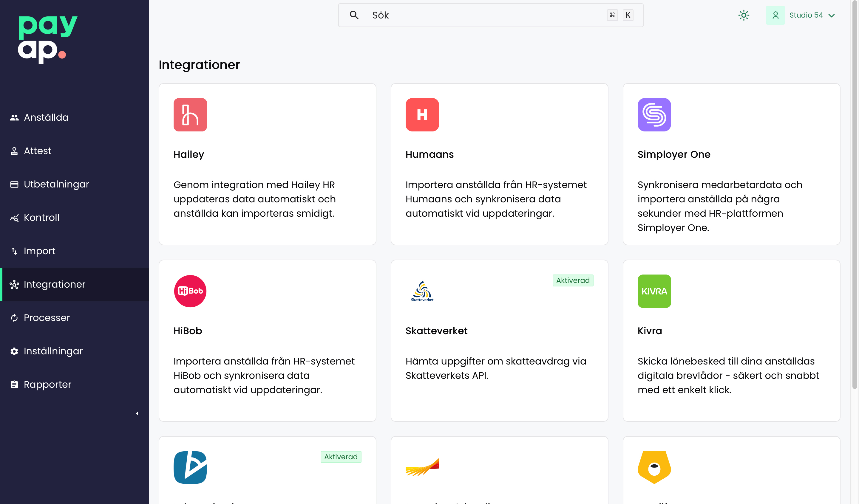
Task: Click the Aktiverad badge on the bottom-left integration
Action: click(x=341, y=457)
